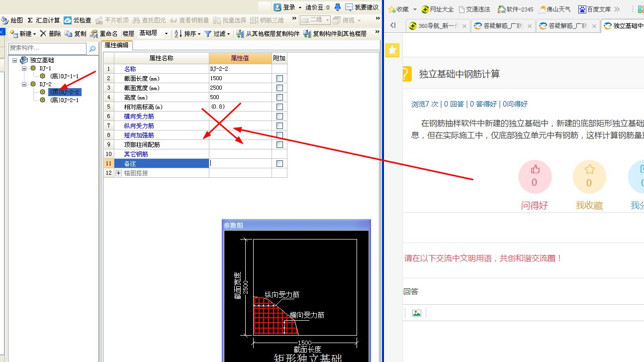Image resolution: width=644 pixels, height=362 pixels.
Task: Collapse the DJ-1 tree node
Action: [x=24, y=68]
